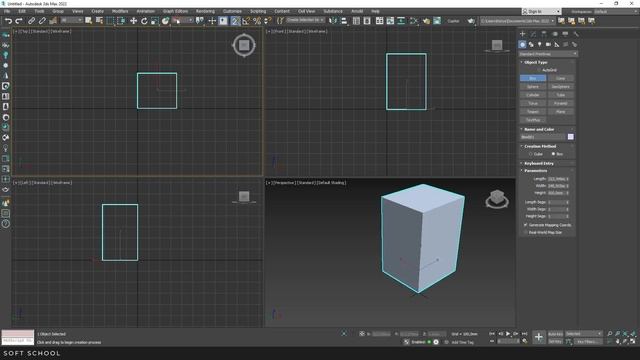The height and width of the screenshot is (360, 640).
Task: Activate the Select and Rotate tool
Action: click(x=144, y=21)
